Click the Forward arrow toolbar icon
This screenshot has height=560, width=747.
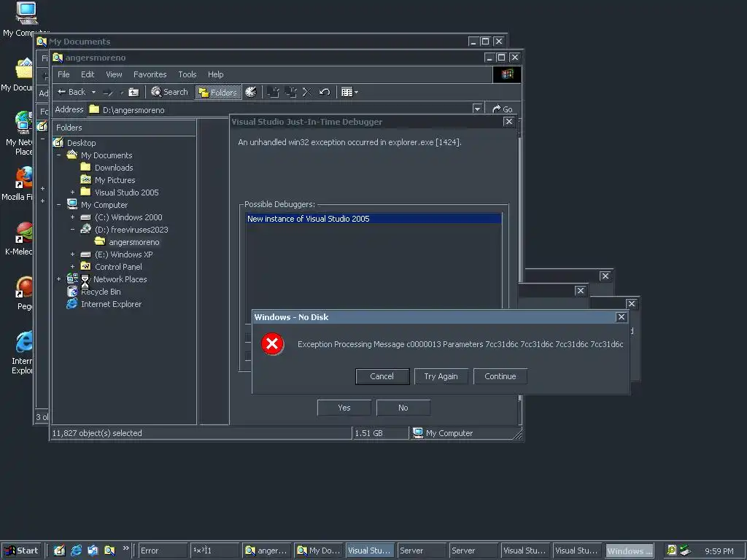tap(108, 93)
